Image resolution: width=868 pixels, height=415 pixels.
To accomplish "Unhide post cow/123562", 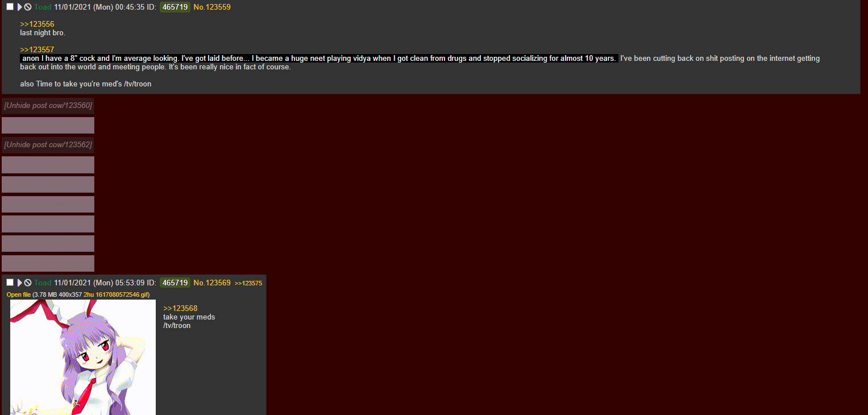I will 48,144.
